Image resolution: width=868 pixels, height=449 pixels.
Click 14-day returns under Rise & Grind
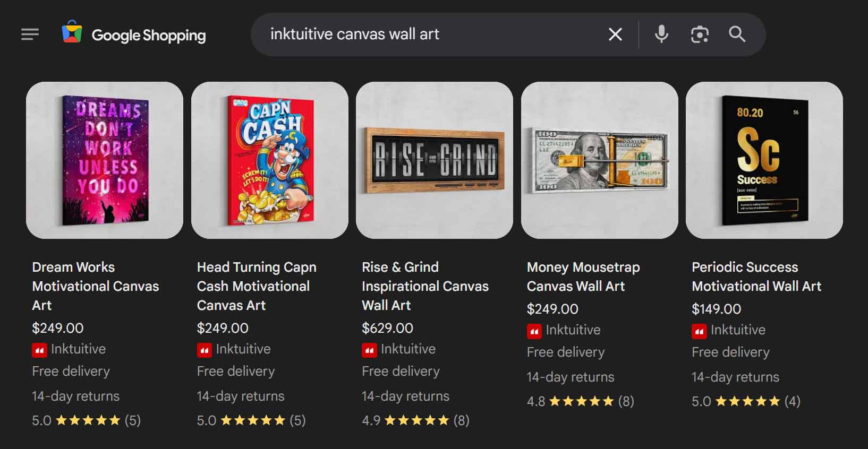[x=405, y=396]
